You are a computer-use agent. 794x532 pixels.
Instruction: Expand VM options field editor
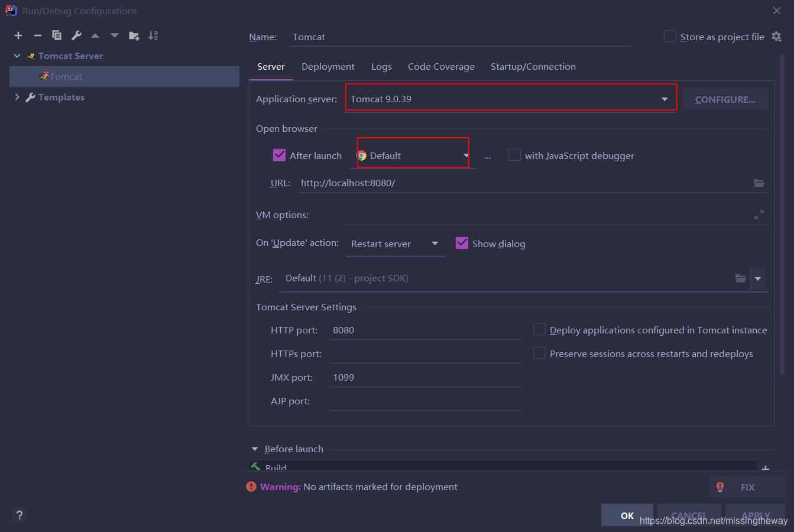point(759,215)
